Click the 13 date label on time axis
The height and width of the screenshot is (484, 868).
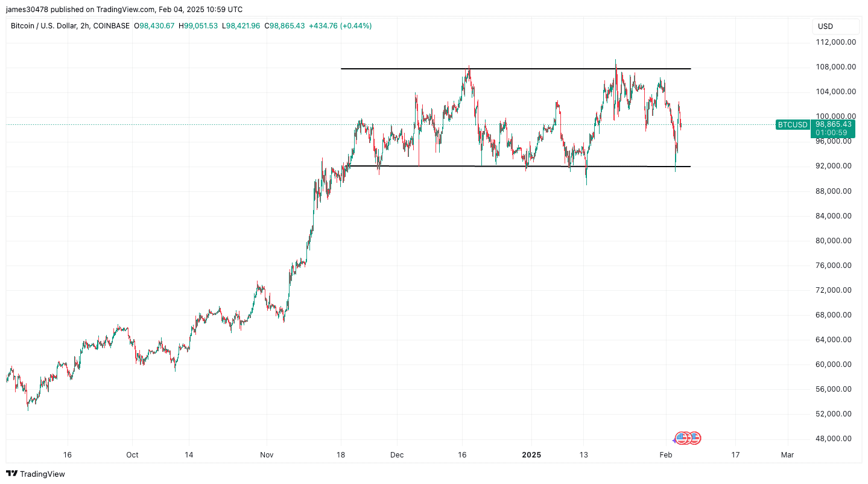(x=584, y=455)
